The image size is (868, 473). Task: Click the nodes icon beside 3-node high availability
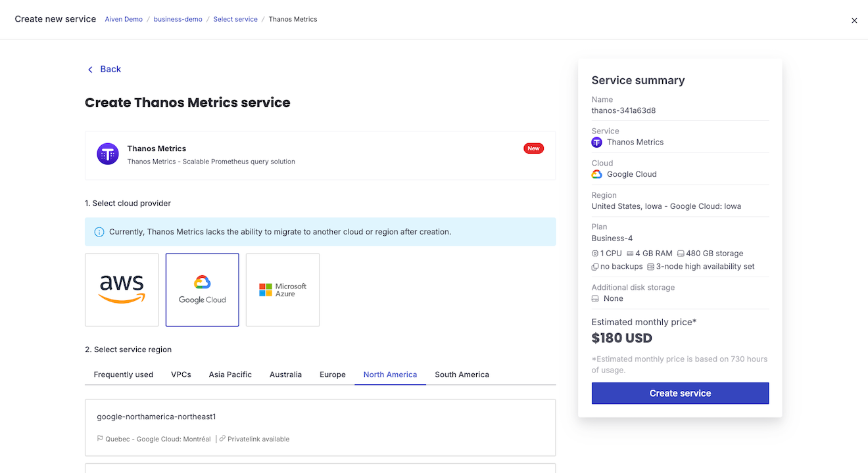tap(650, 267)
